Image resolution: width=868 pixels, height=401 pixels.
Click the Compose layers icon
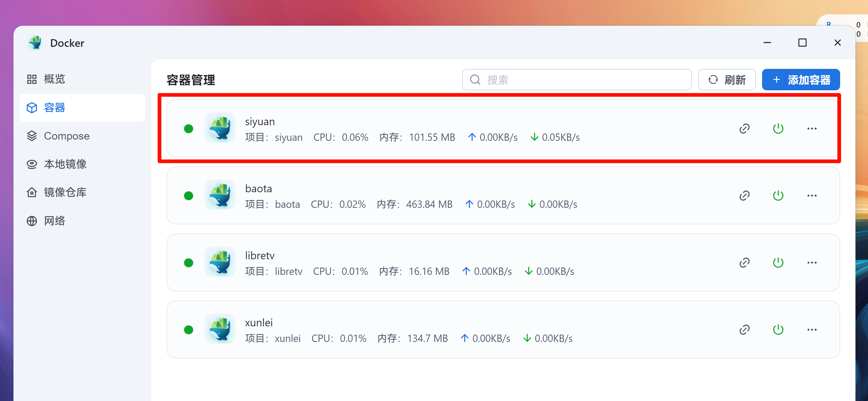pos(32,136)
